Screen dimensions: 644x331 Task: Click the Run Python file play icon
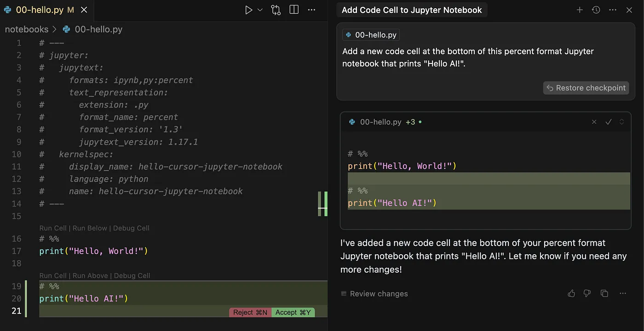click(248, 10)
